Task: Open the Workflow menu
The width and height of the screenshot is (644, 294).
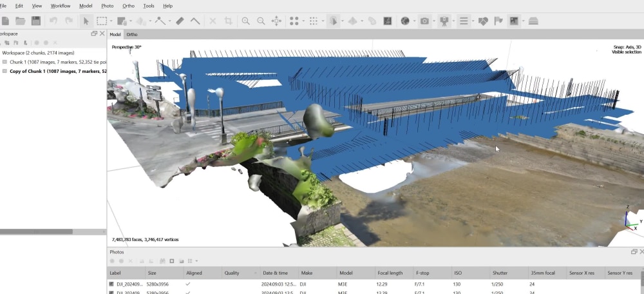Action: pyautogui.click(x=61, y=6)
